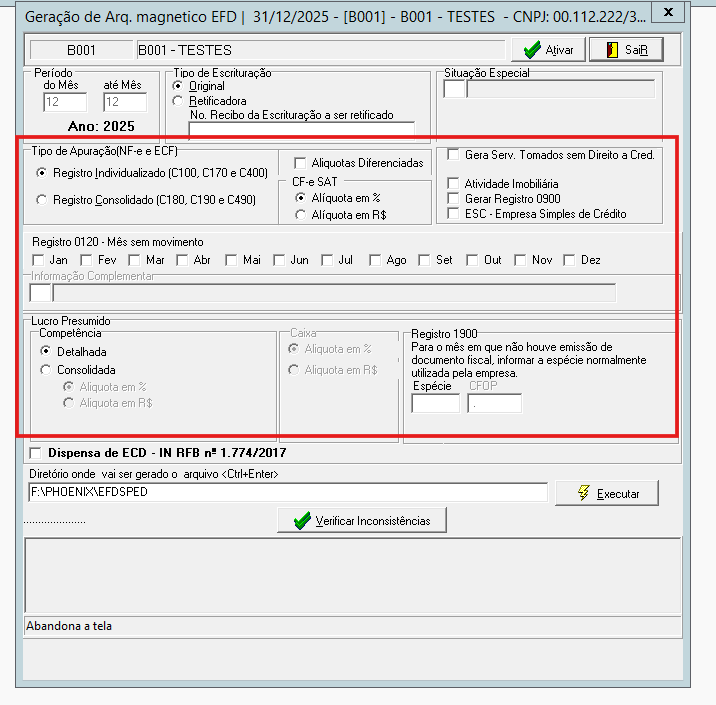Image resolution: width=716 pixels, height=705 pixels.
Task: Tick the Ago month checkbox
Action: [x=375, y=260]
